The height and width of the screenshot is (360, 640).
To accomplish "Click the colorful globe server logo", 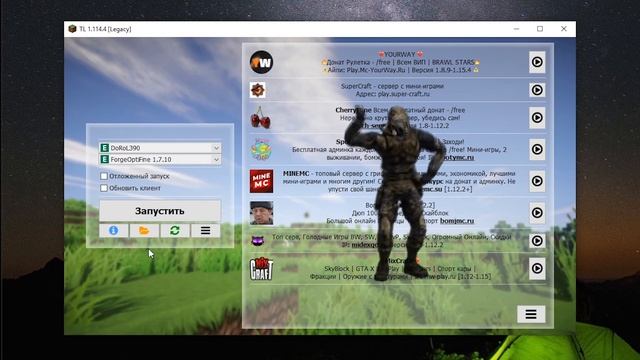I will pyautogui.click(x=261, y=149).
